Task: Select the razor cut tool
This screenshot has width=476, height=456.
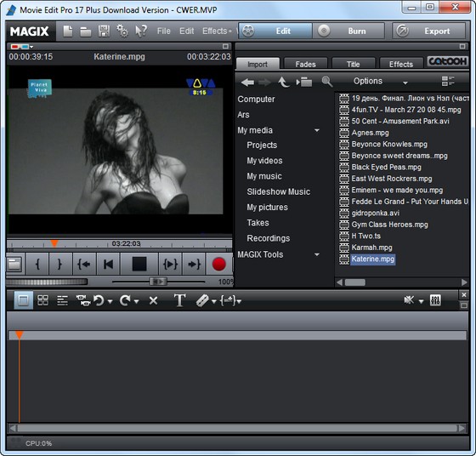Action: (x=202, y=300)
